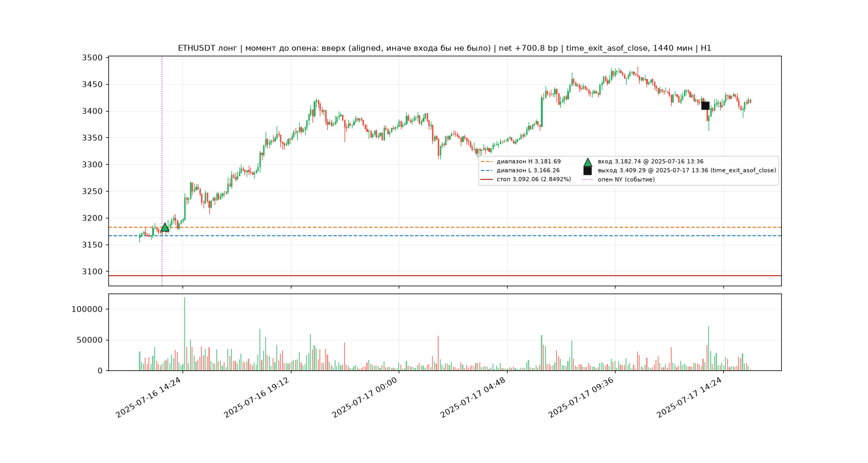
Task: Click the tallest green volume bar
Action: tap(185, 334)
